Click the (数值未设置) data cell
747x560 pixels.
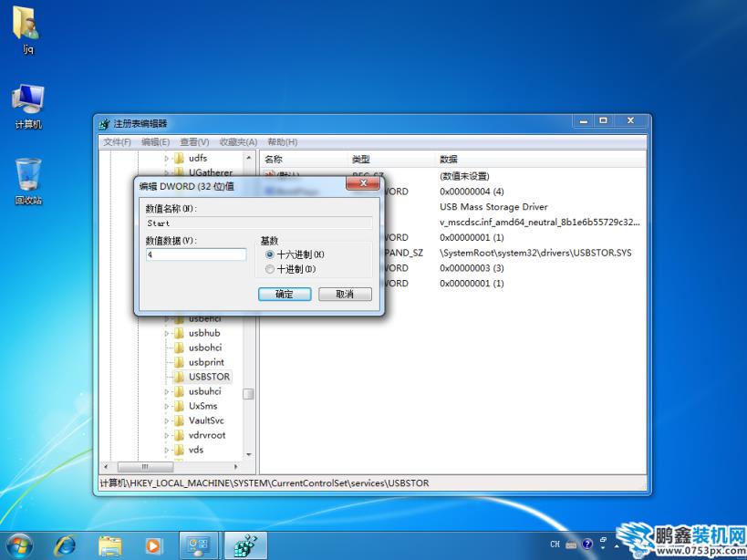pyautogui.click(x=464, y=176)
